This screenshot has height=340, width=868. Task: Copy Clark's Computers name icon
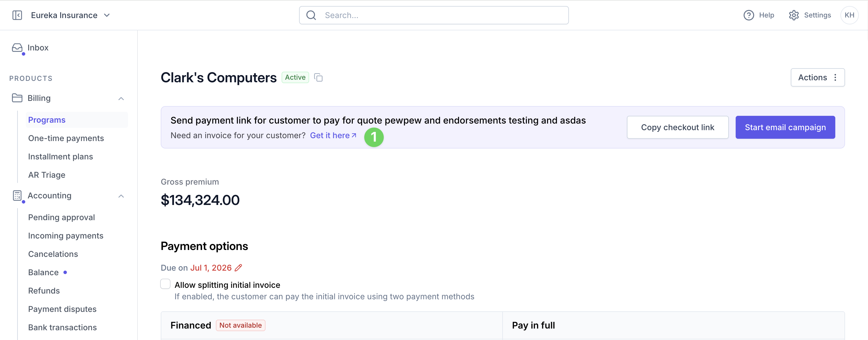pyautogui.click(x=318, y=78)
